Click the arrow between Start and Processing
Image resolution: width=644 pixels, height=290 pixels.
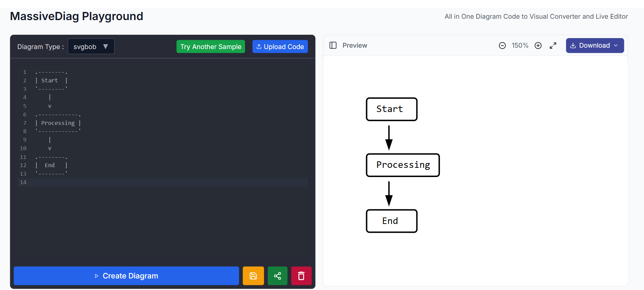[x=389, y=138]
